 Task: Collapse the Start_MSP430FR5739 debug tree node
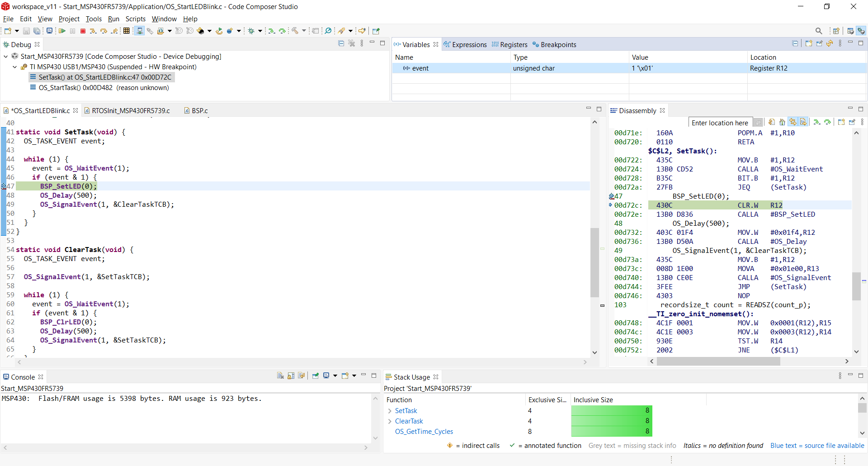[6, 57]
